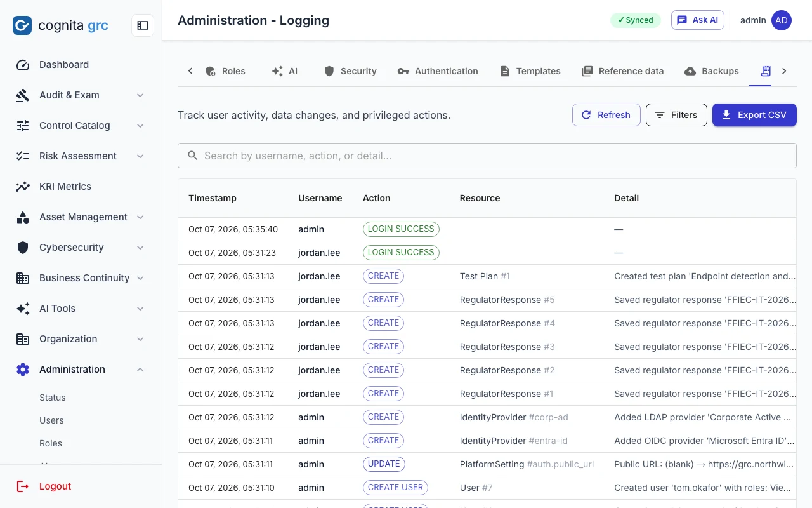812x508 pixels.
Task: Click the Organization building icon
Action: 23,339
